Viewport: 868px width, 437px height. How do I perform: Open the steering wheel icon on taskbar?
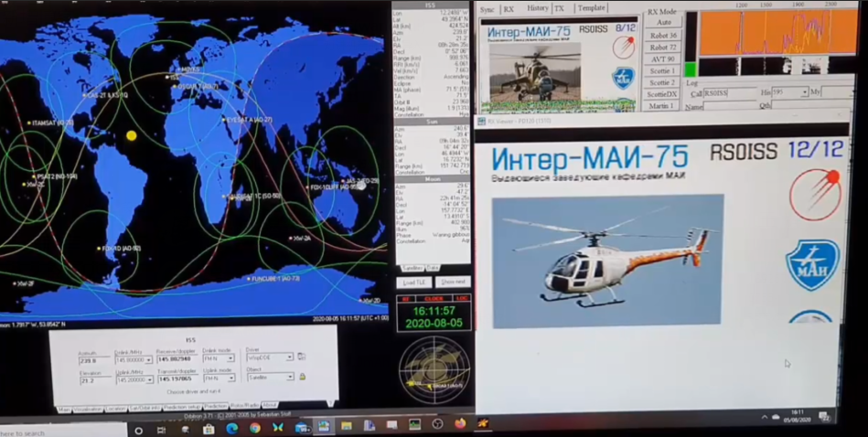click(437, 424)
